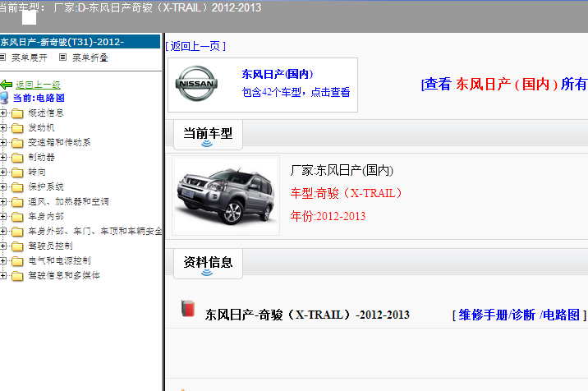The image size is (588, 391).
Task: Open the 电路图 link
Action: pos(562,315)
